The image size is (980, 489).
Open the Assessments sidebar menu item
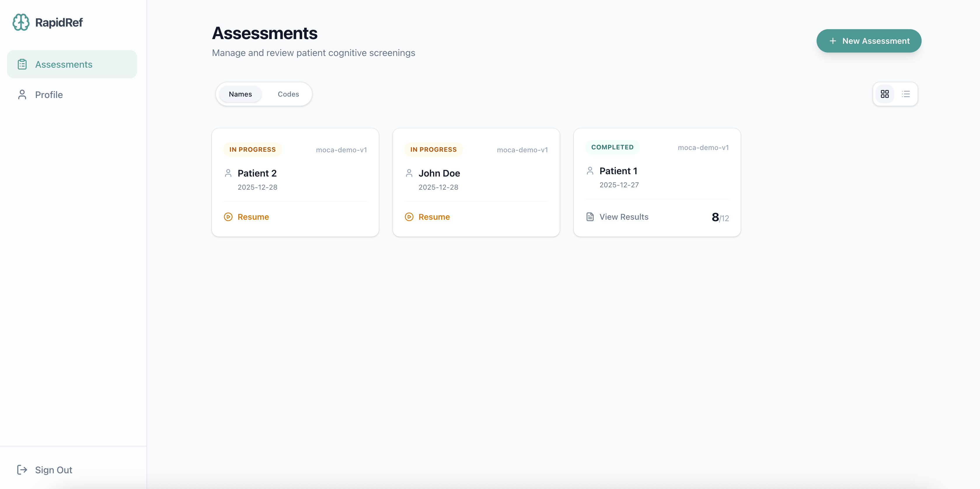(64, 64)
